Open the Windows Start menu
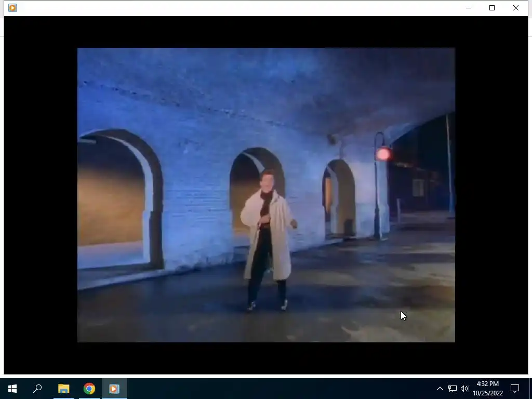Image resolution: width=532 pixels, height=399 pixels. pyautogui.click(x=12, y=389)
